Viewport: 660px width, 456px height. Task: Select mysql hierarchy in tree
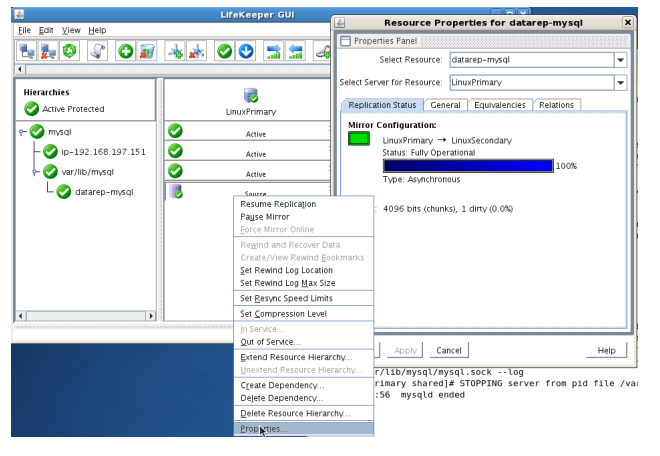pos(60,132)
